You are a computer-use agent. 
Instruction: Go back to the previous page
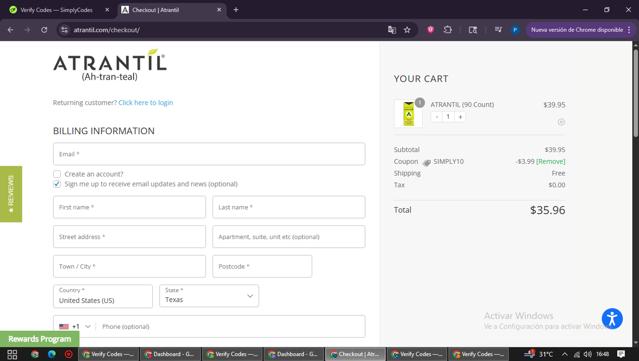[11, 30]
